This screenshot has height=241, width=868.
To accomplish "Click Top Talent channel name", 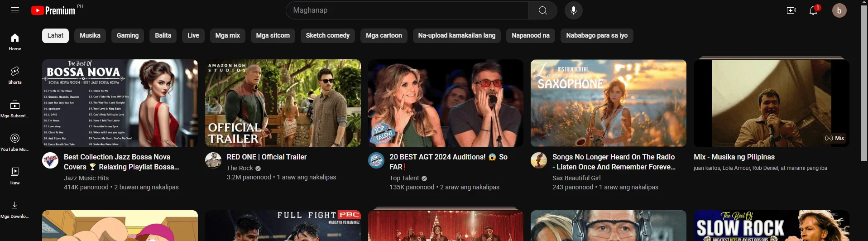I will (404, 178).
